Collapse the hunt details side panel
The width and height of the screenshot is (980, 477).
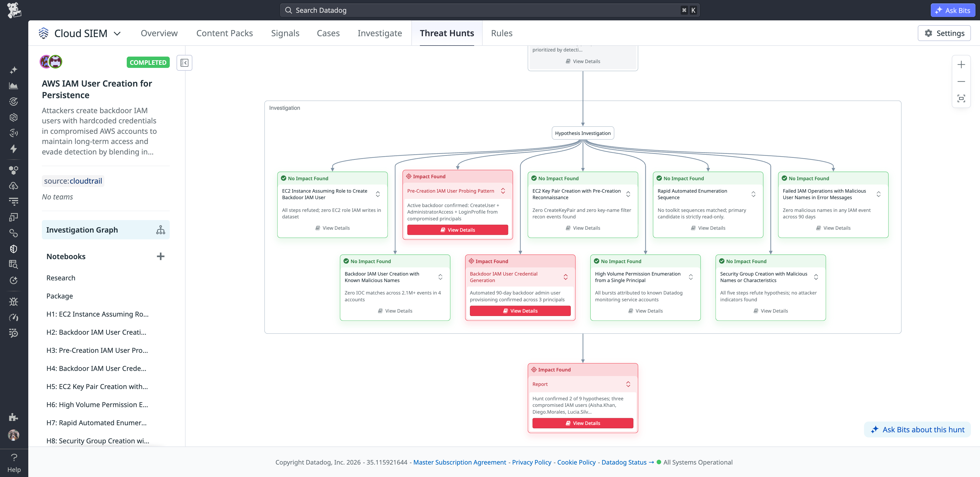184,63
